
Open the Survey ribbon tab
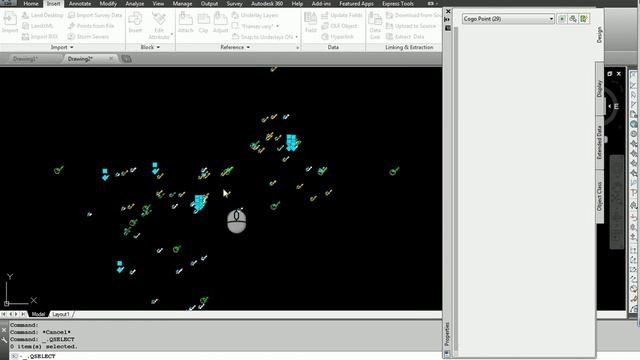coord(234,4)
